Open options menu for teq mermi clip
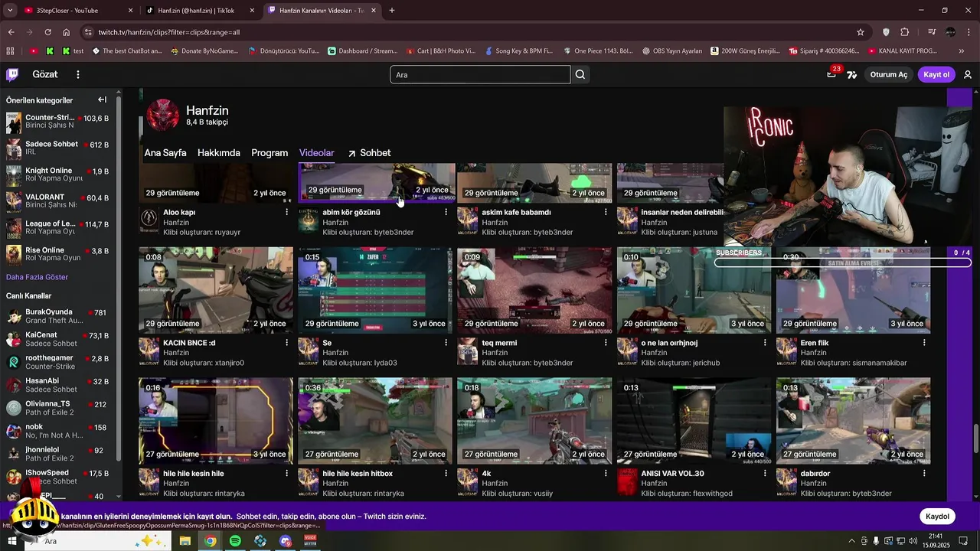 (x=605, y=343)
